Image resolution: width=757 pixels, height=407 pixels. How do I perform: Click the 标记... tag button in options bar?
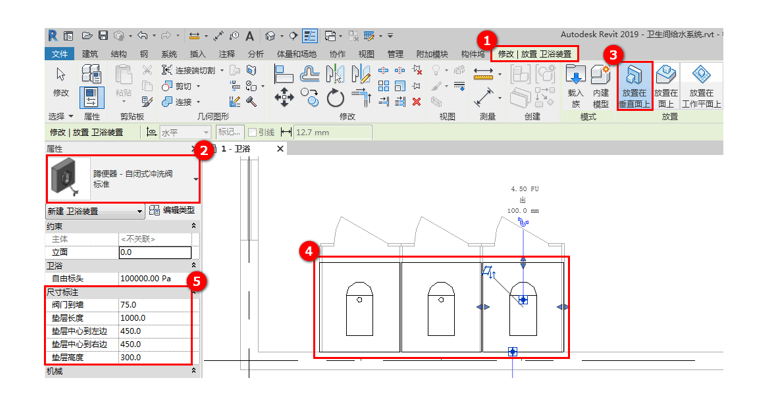click(x=229, y=132)
